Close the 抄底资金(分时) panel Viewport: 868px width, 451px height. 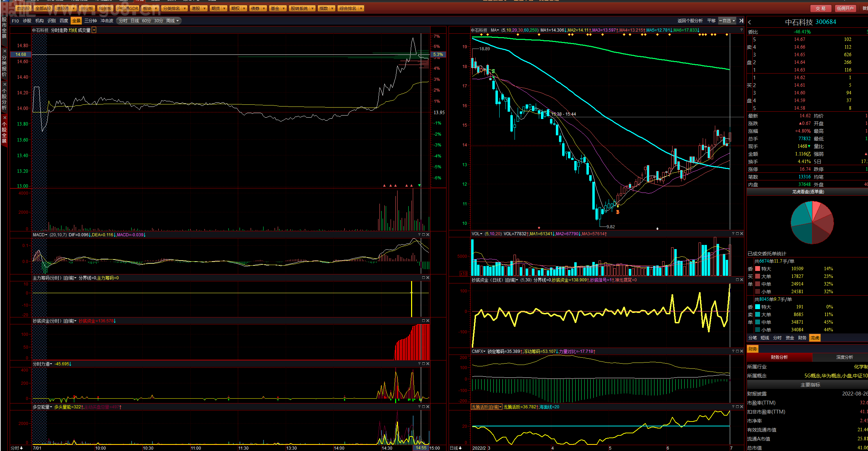(x=428, y=321)
